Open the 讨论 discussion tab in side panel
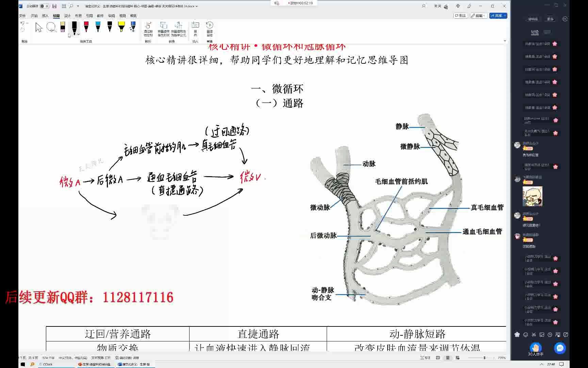This screenshot has width=588, height=368. pyautogui.click(x=535, y=32)
